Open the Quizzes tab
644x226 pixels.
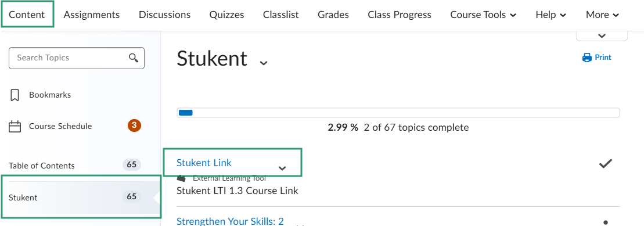[226, 15]
